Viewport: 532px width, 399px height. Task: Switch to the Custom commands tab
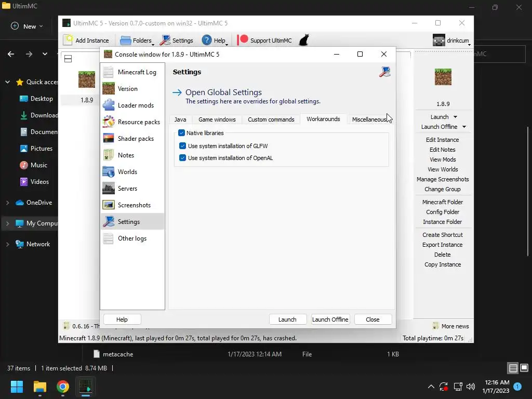[271, 119]
